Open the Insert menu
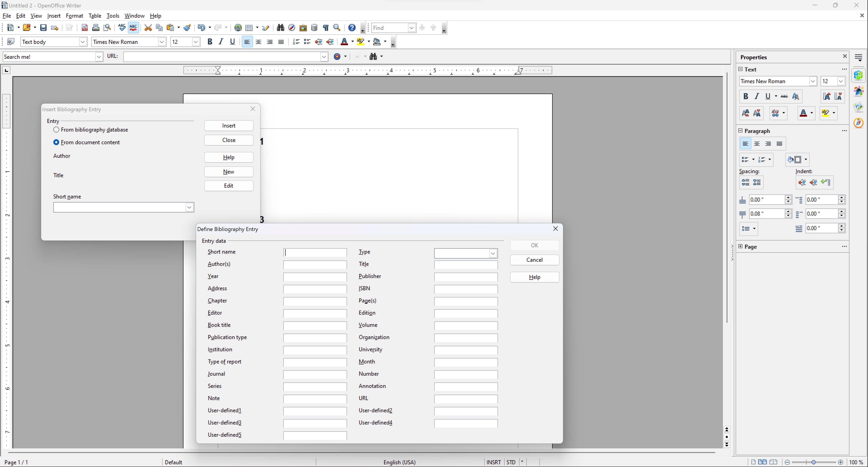The image size is (868, 467). tap(54, 16)
